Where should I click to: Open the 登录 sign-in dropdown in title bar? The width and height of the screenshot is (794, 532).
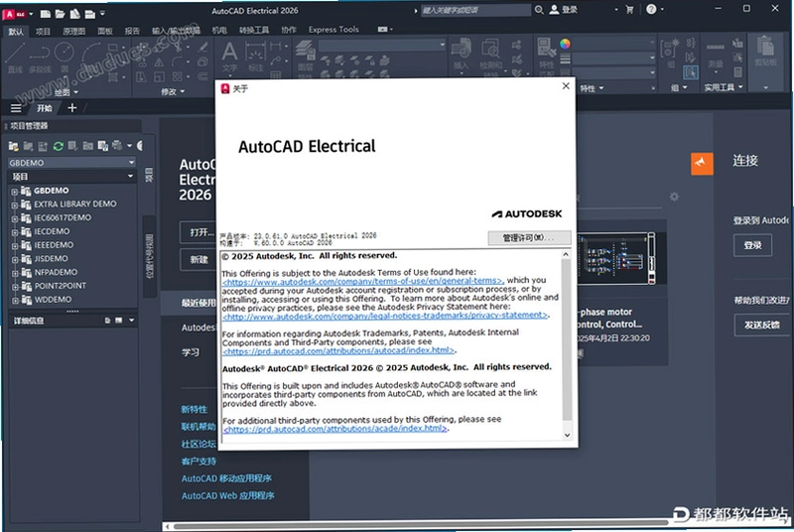tap(616, 10)
